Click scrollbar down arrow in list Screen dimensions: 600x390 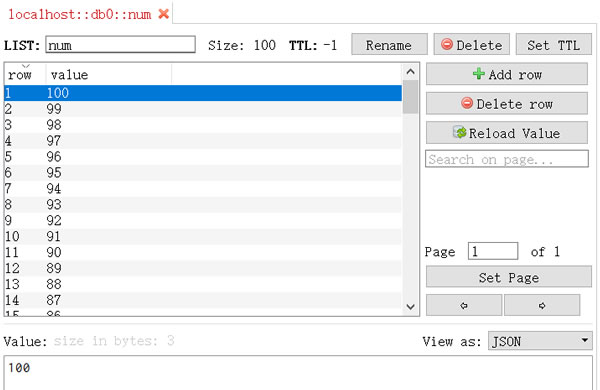[411, 307]
